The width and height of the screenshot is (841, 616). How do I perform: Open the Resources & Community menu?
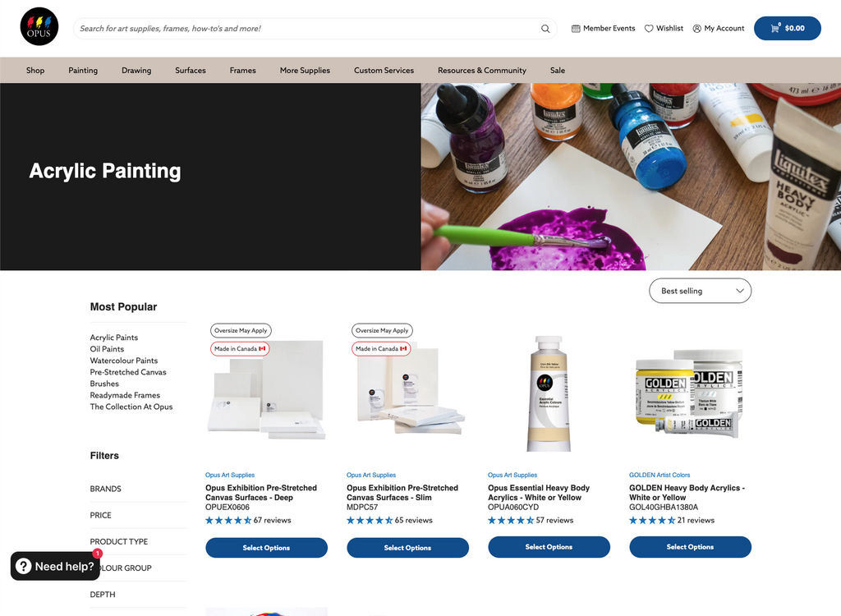[481, 71]
